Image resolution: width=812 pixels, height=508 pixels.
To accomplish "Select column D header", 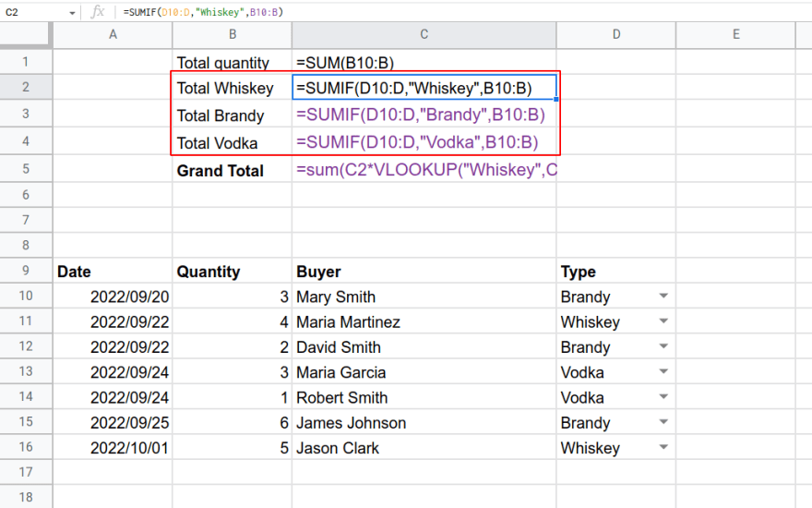I will 616,35.
